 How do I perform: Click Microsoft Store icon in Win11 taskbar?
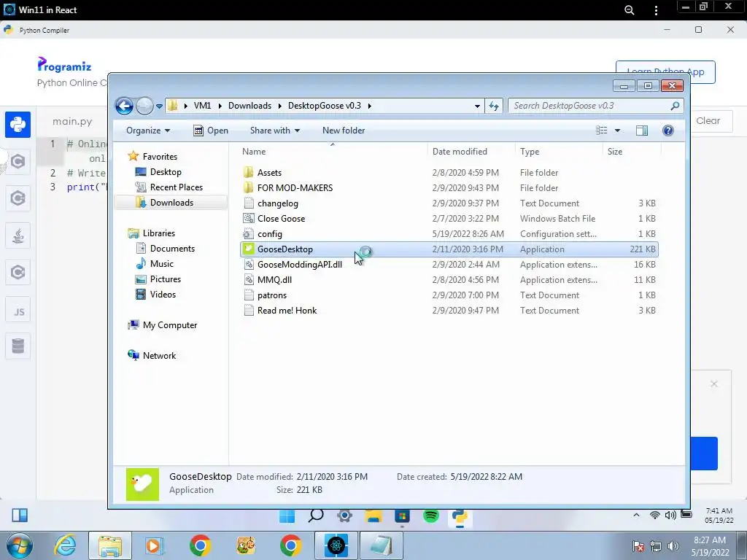[x=402, y=516]
